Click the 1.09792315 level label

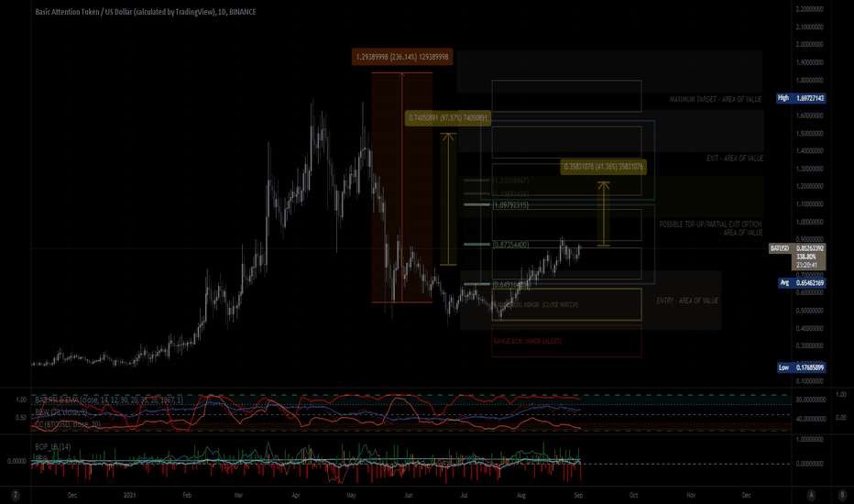(510, 205)
